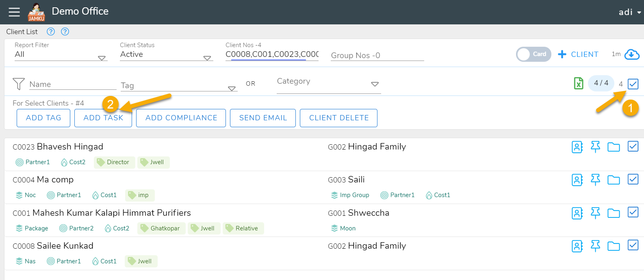Click imp tag on Ma comp
The height and width of the screenshot is (280, 644).
tap(140, 195)
